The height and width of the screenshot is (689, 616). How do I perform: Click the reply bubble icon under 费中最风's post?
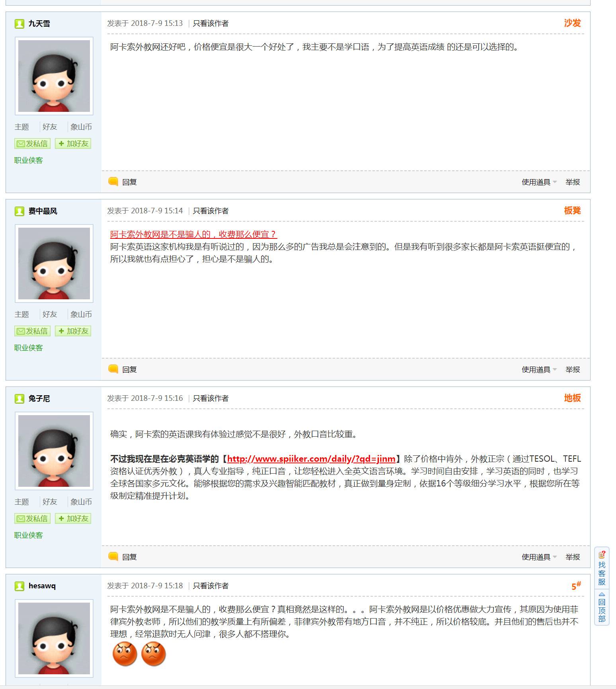click(113, 369)
